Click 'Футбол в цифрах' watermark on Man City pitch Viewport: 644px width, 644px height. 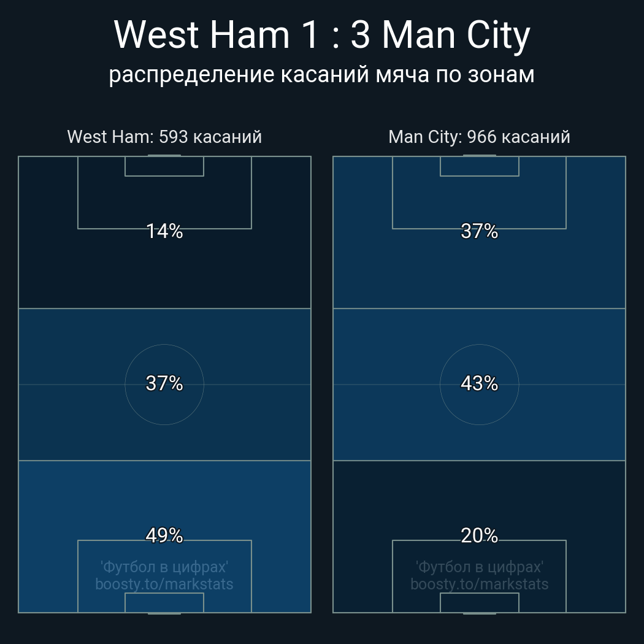coord(479,567)
